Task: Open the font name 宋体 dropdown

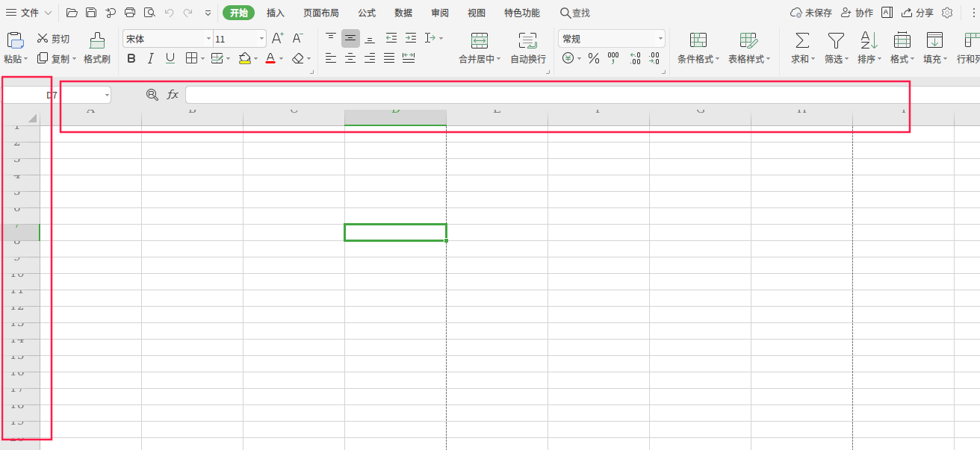Action: click(208, 39)
